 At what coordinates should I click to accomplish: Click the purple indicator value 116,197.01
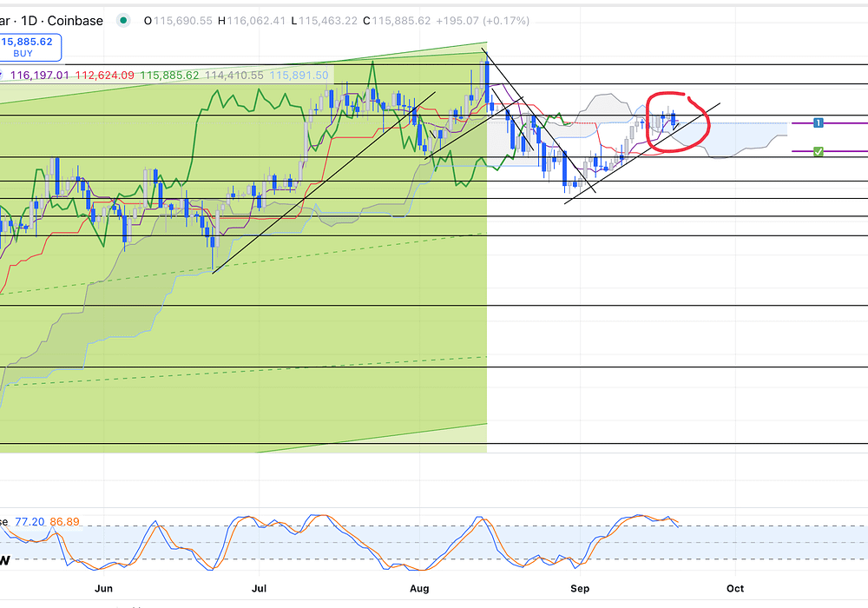point(40,76)
